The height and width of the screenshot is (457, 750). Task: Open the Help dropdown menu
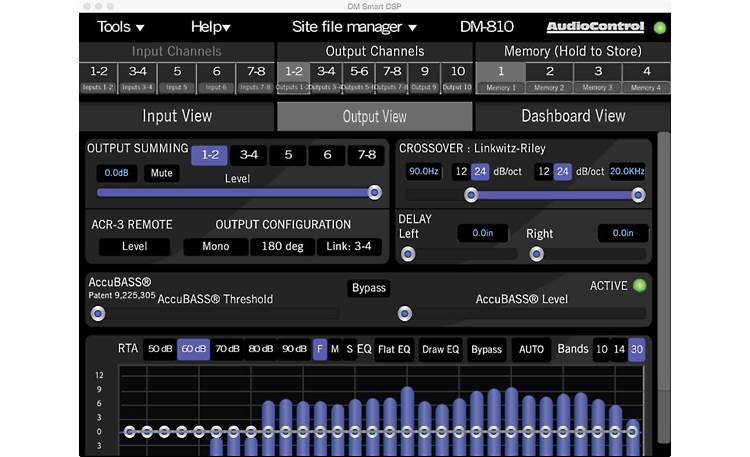pyautogui.click(x=210, y=27)
